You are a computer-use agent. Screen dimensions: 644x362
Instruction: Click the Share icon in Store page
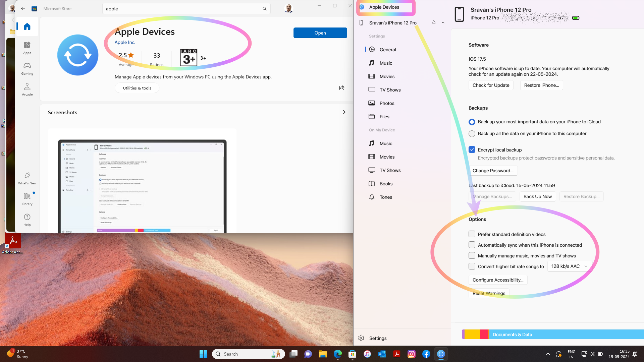(x=341, y=88)
